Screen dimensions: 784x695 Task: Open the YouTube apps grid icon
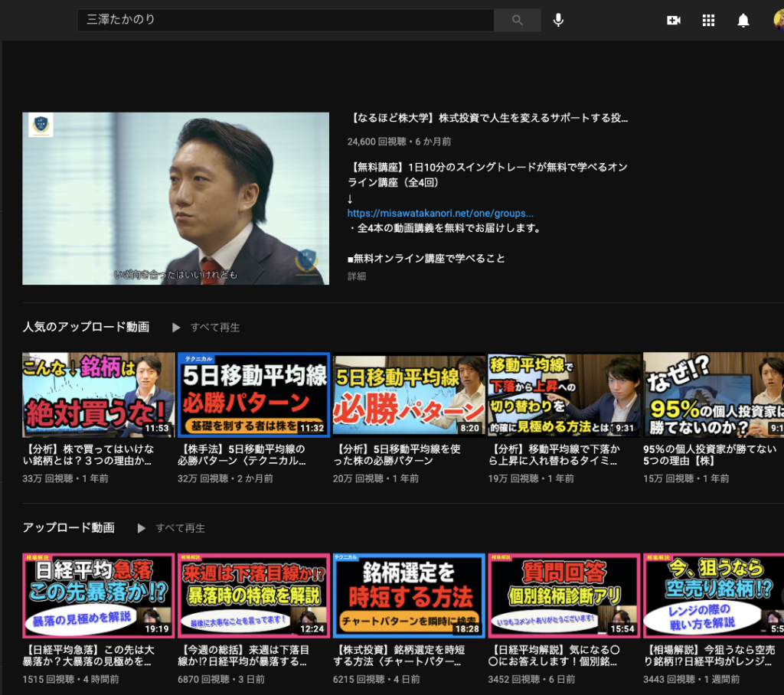pos(708,21)
